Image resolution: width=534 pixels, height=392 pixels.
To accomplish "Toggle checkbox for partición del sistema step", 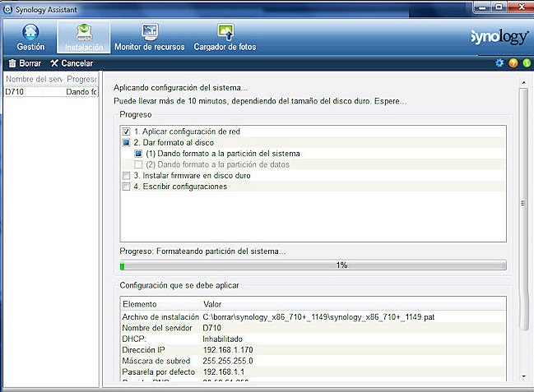I will (x=138, y=154).
